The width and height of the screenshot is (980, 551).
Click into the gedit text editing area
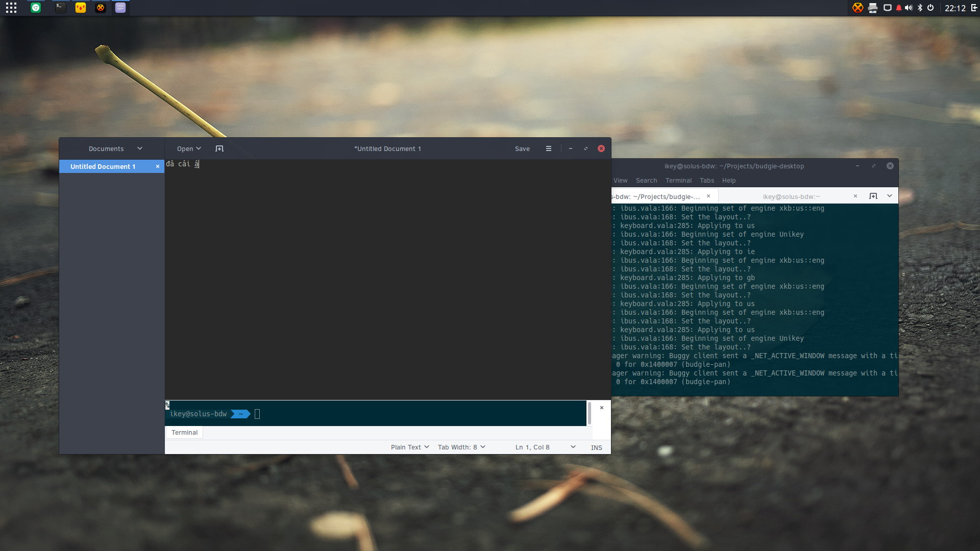point(388,280)
